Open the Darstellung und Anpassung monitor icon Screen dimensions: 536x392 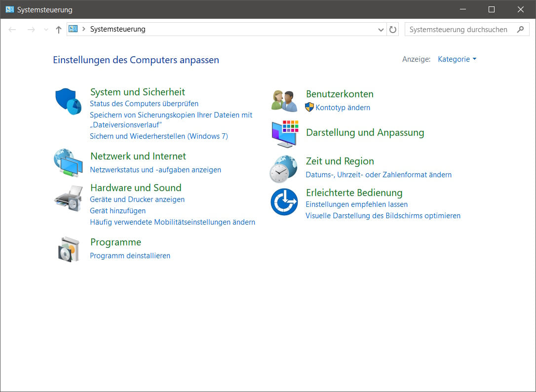click(284, 133)
